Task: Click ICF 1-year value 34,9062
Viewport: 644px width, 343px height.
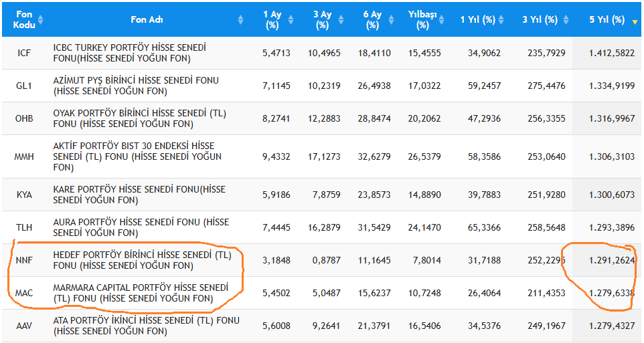Action: (484, 53)
